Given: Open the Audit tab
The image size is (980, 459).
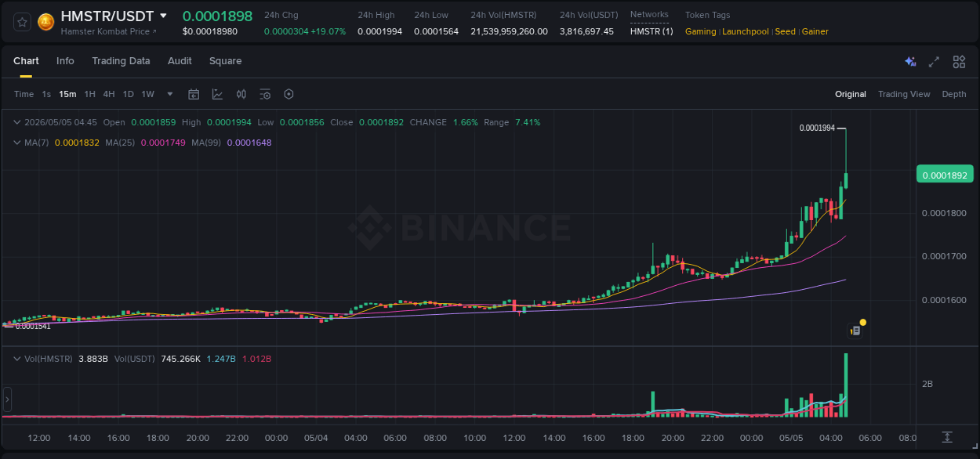Looking at the screenshot, I should click(180, 61).
